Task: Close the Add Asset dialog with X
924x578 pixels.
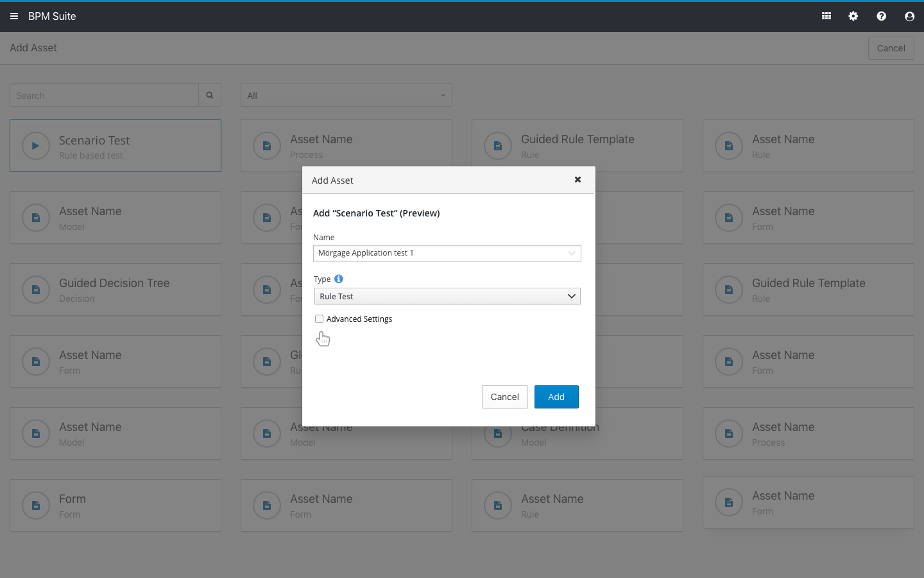Action: (x=577, y=180)
